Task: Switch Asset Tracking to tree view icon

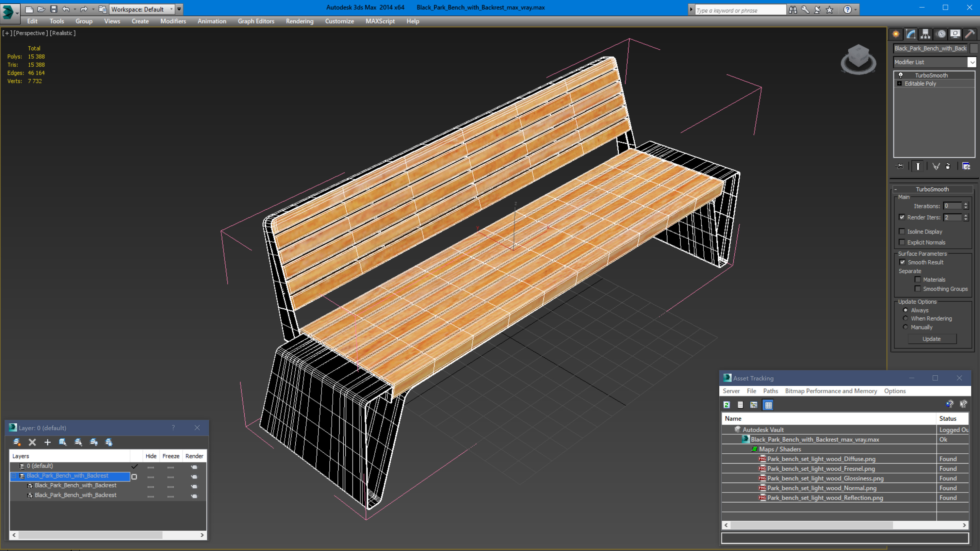Action: click(754, 405)
